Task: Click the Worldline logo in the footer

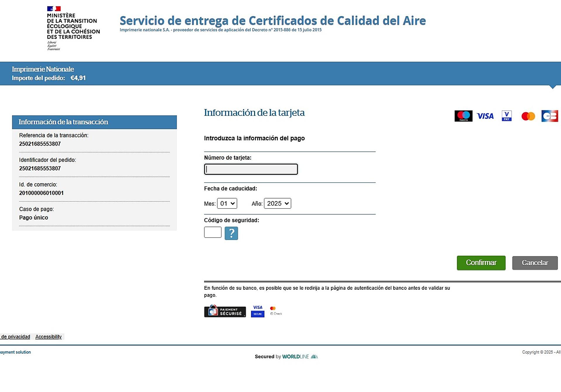Action: click(300, 357)
